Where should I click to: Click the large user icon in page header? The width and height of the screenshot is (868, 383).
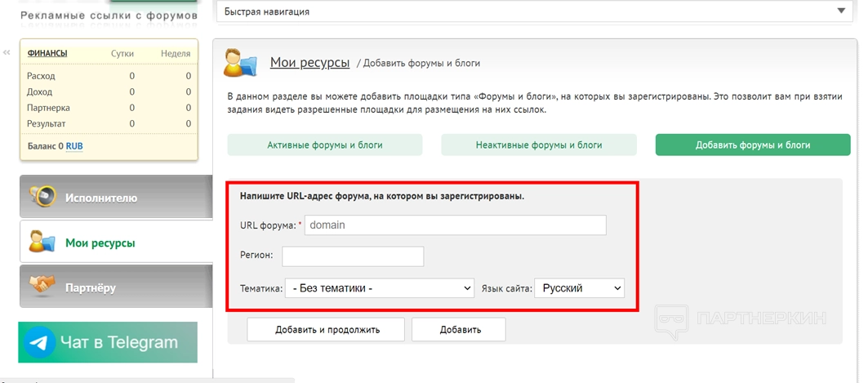pyautogui.click(x=240, y=62)
